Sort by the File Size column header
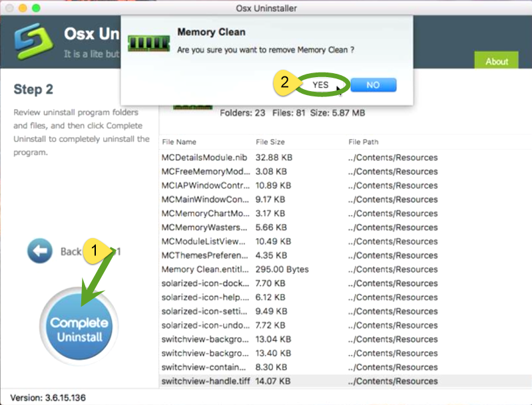Image resolution: width=532 pixels, height=405 pixels. pos(270,142)
